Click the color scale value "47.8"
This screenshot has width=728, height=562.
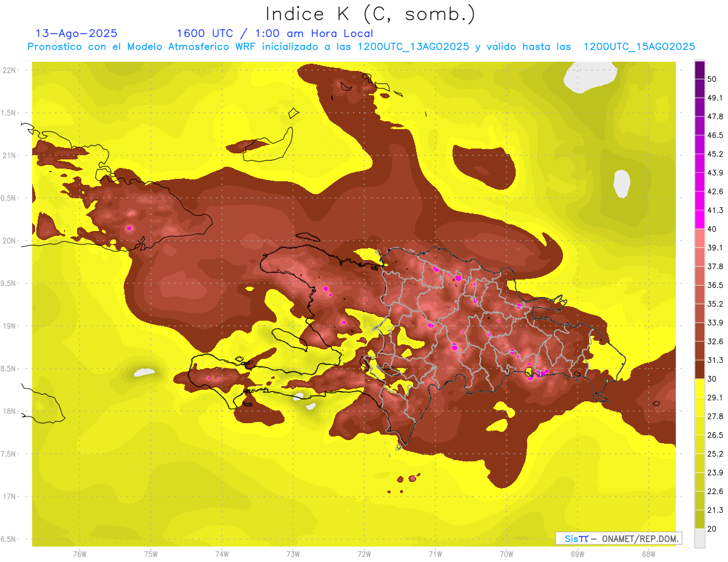[x=715, y=116]
